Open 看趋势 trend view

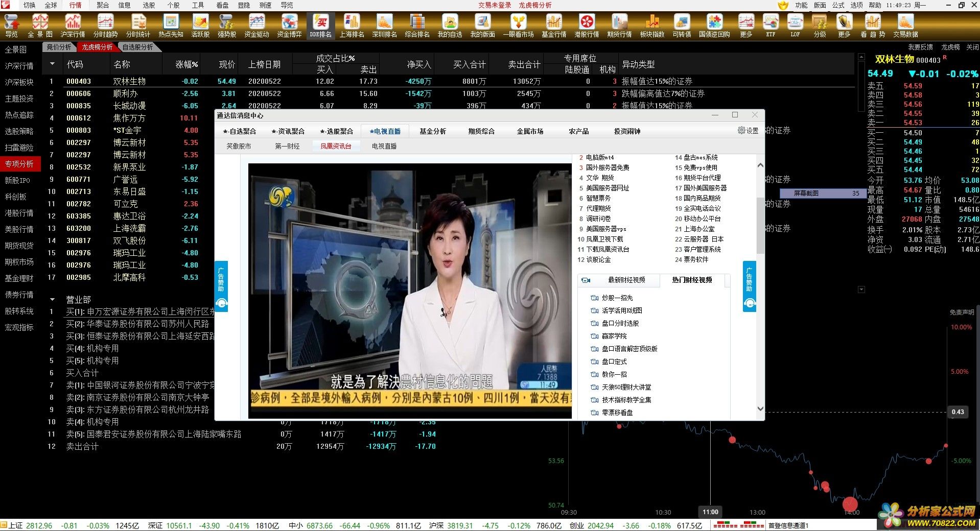(x=873, y=26)
